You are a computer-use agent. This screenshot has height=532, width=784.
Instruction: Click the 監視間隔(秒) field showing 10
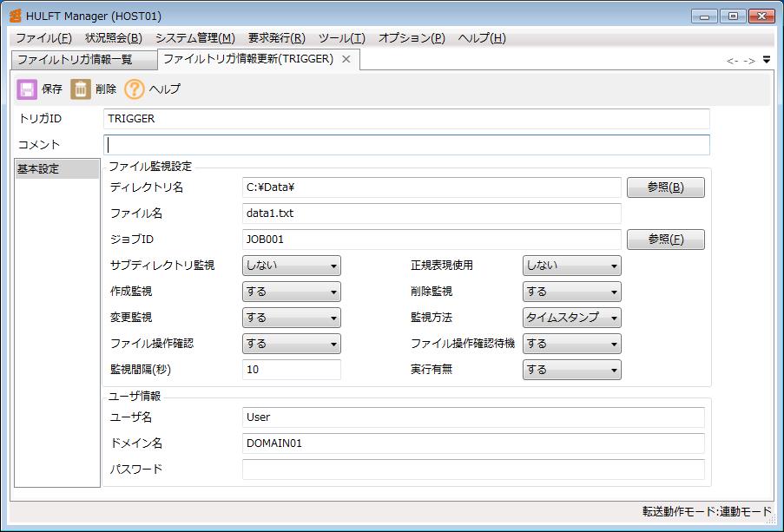[292, 370]
